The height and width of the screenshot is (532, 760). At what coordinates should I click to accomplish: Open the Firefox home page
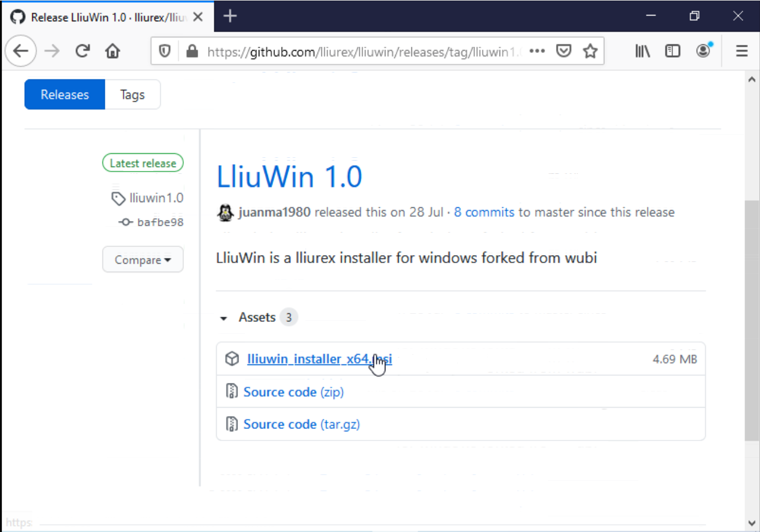[113, 51]
